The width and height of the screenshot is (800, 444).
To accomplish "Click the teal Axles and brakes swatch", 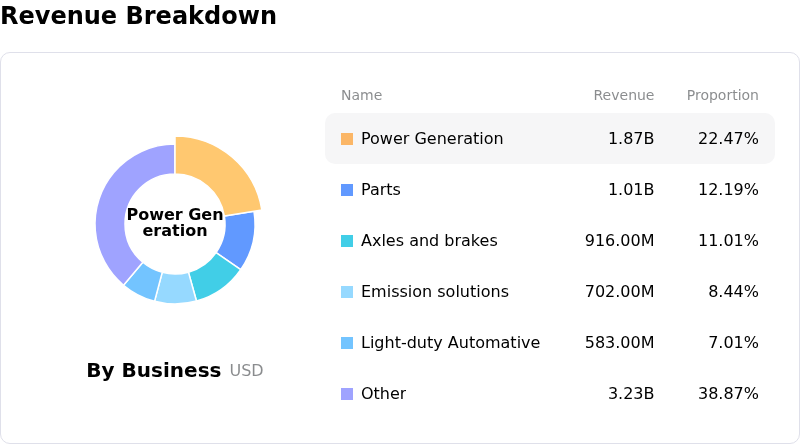I will [347, 241].
